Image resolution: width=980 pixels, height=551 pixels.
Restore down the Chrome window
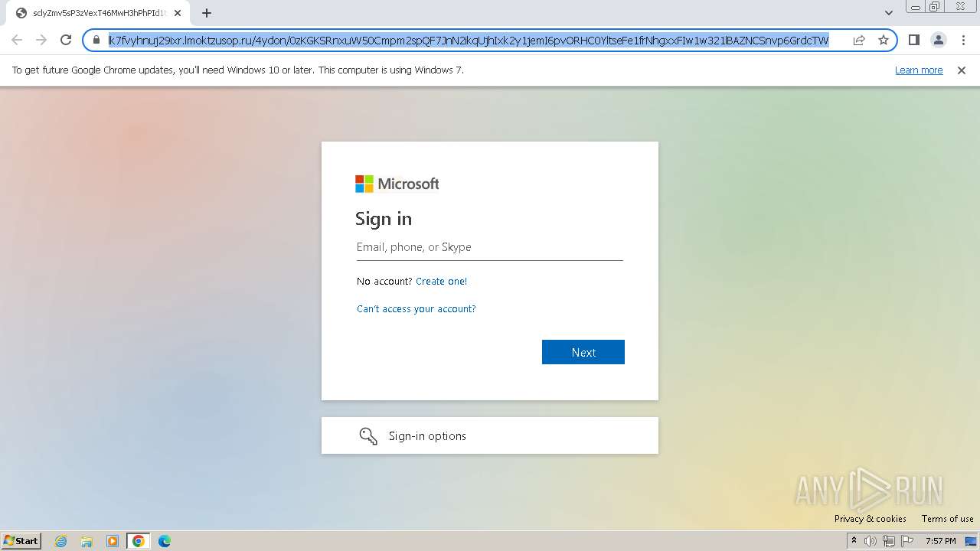[x=935, y=7]
